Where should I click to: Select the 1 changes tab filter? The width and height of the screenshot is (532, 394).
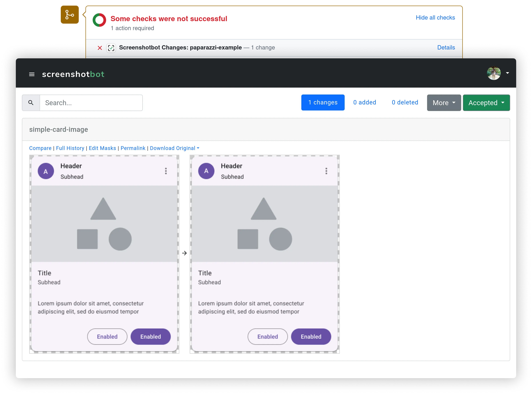[x=322, y=103]
